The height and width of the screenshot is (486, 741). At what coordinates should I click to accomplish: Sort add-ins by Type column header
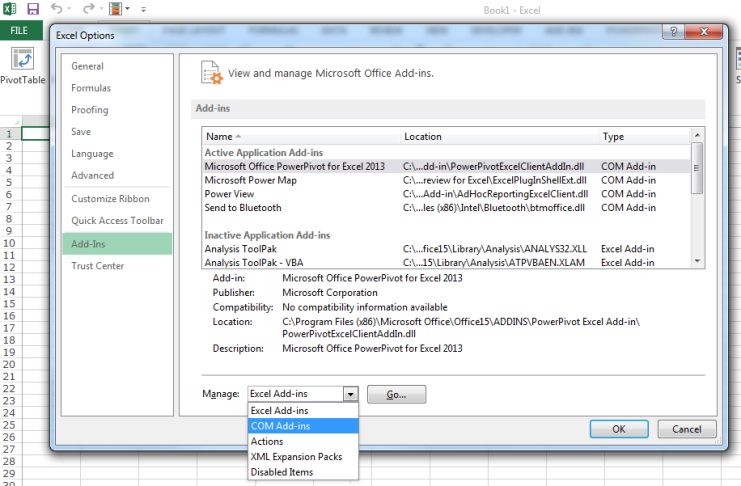[x=644, y=137]
